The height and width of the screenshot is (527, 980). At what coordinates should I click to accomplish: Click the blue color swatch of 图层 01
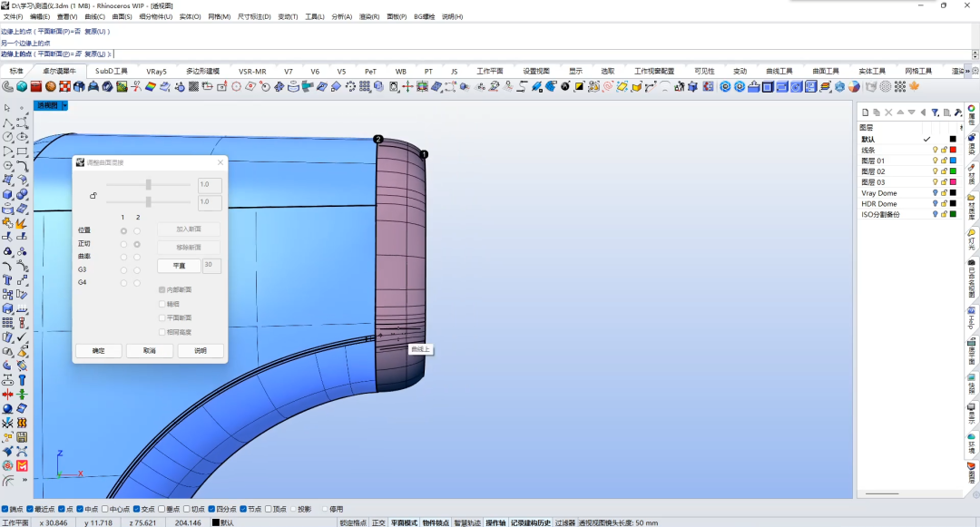coord(953,161)
